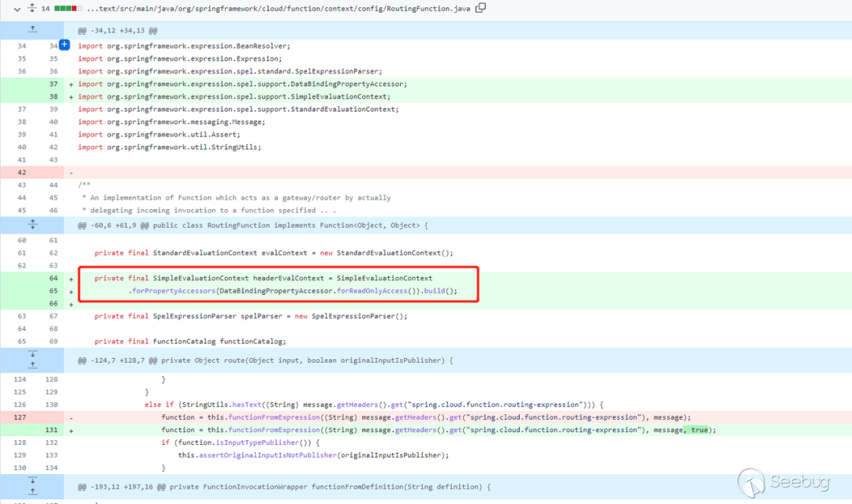Viewport: 852px width, 504px height.
Task: Select the added SimpleEvaluationContext import line
Action: (234, 97)
